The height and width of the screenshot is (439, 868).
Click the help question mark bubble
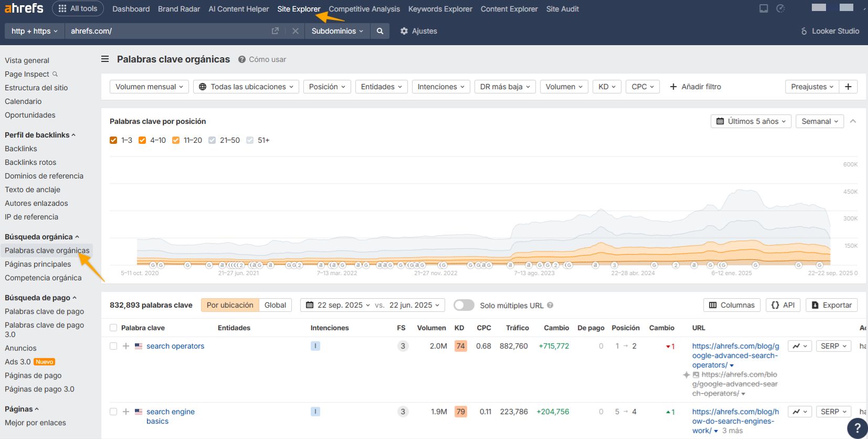[x=858, y=427]
